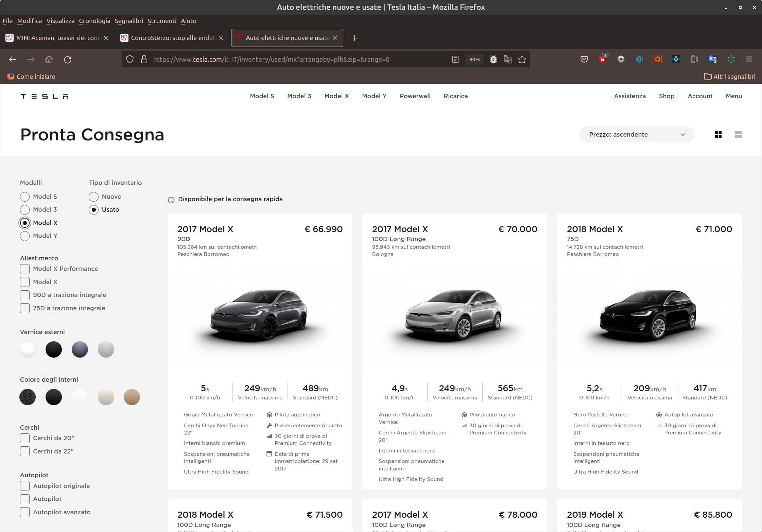Enable the 90D a trazione integrale filter

(25, 295)
